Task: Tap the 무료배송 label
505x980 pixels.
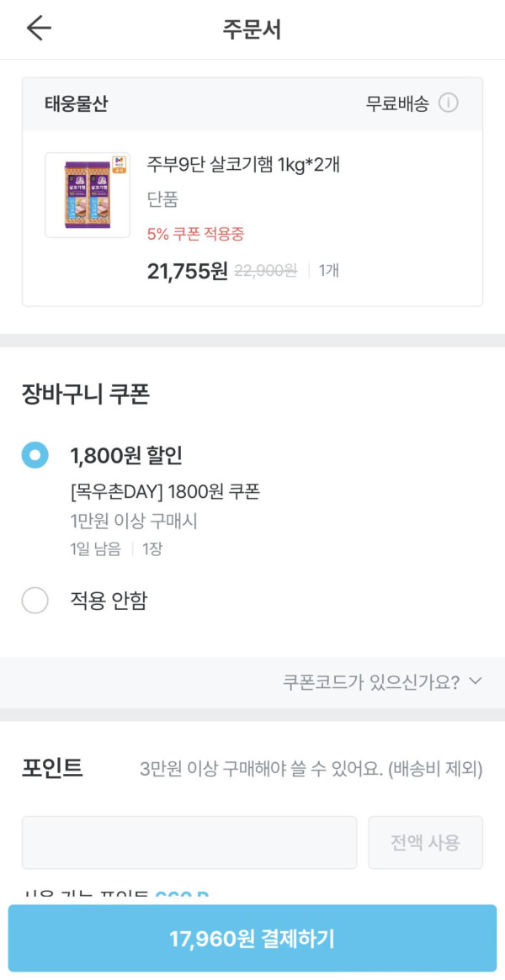Action: (x=397, y=104)
